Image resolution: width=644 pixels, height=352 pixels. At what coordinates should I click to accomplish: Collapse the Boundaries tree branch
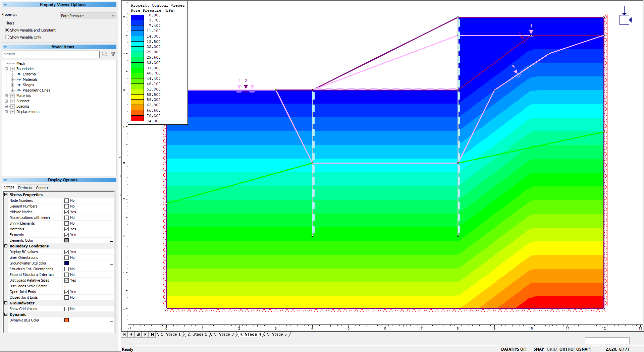[6, 69]
